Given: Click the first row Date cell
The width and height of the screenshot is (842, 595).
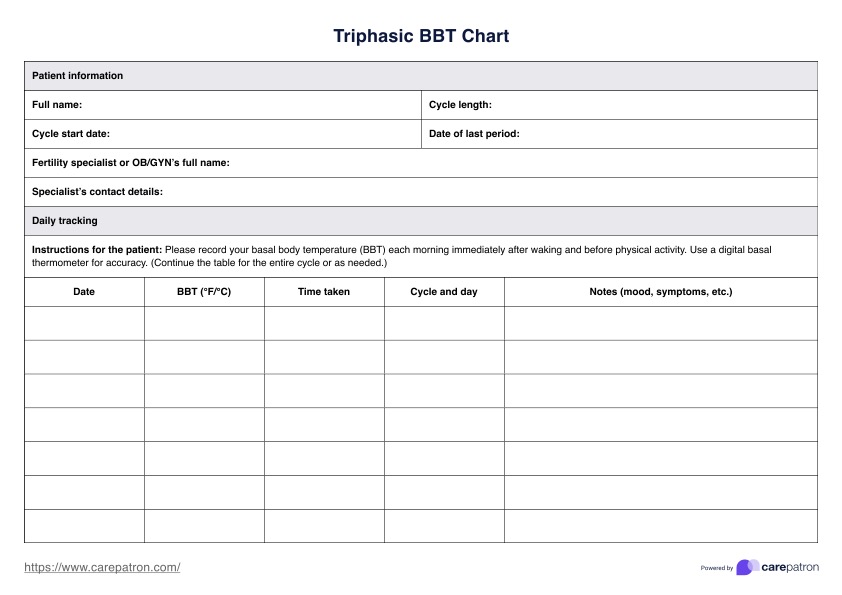Looking at the screenshot, I should point(84,323).
